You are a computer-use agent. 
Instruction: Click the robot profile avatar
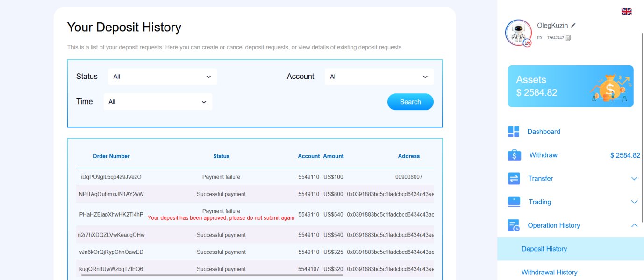(518, 33)
